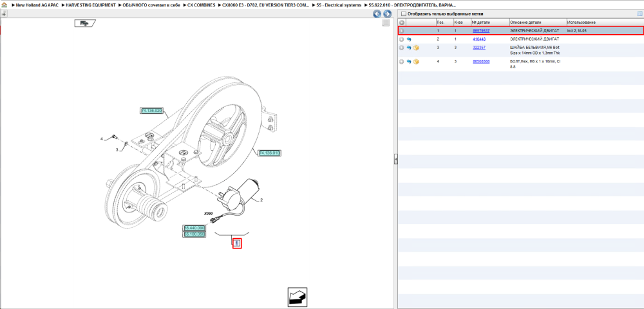Viewport: 644px width, 309px height.
Task: Click the combine machine icon in diagram
Action: tap(84, 23)
